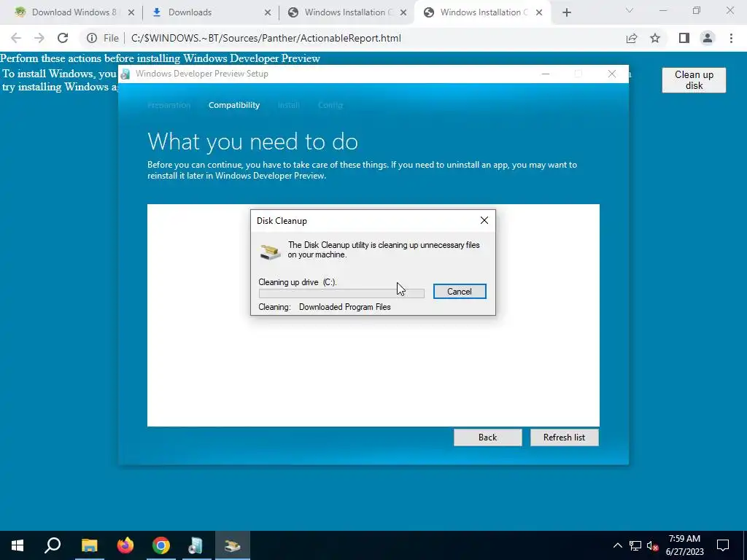Select Disk Cleanup in the taskbar

tap(232, 545)
